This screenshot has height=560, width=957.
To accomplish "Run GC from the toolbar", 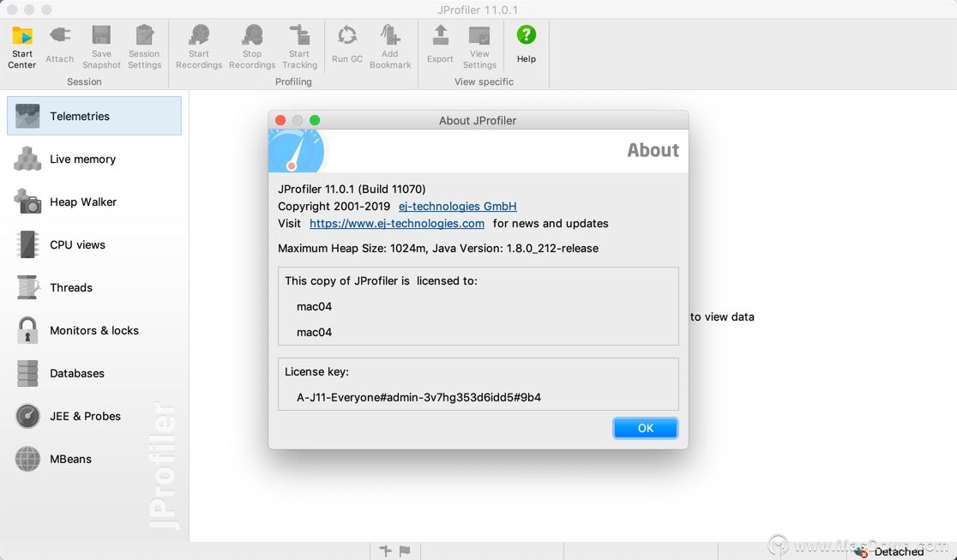I will pos(347,45).
